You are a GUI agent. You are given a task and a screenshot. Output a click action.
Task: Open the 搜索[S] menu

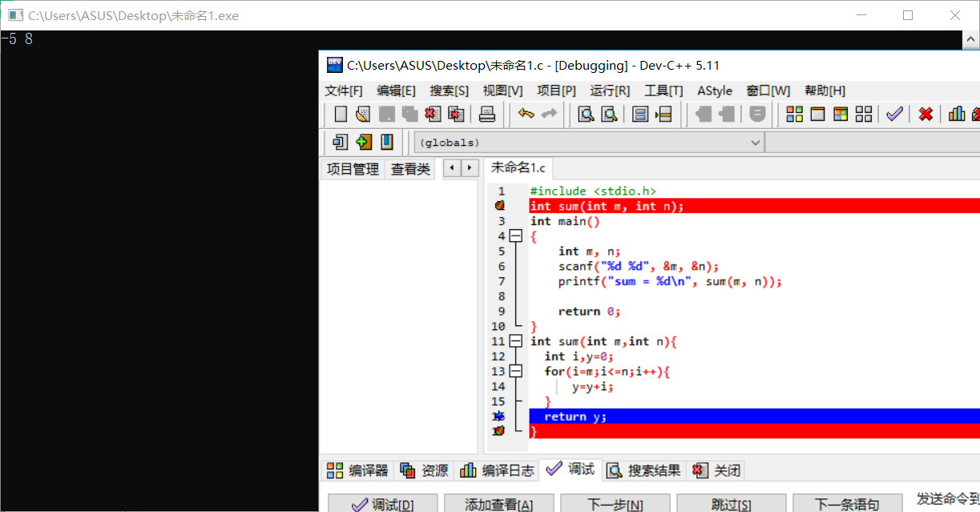point(450,91)
